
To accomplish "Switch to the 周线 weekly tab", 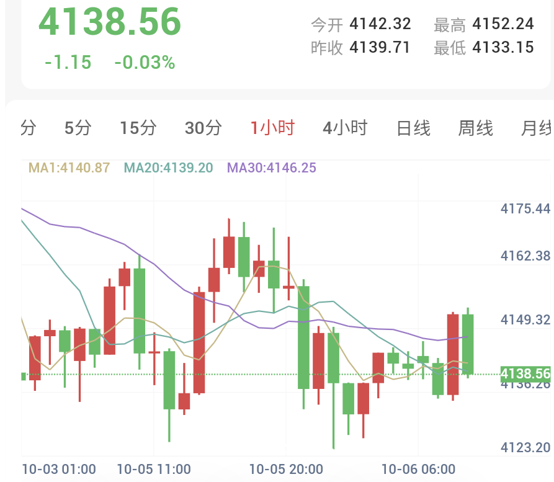I will [x=475, y=128].
